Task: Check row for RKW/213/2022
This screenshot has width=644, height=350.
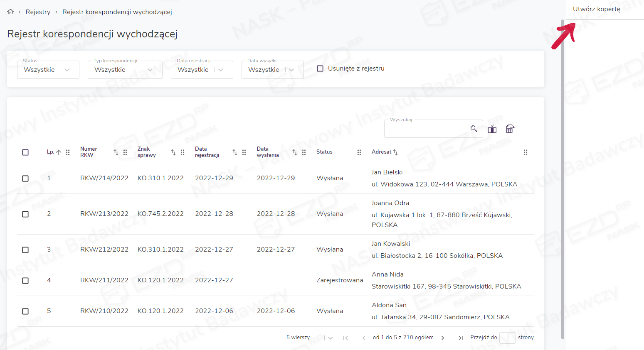Action: pos(25,214)
